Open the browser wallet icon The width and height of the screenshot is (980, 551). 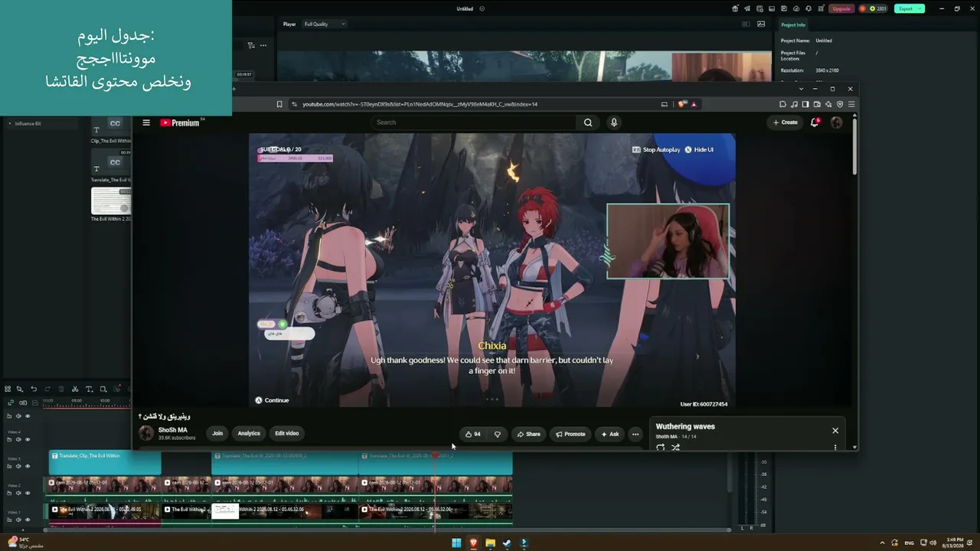coord(817,104)
